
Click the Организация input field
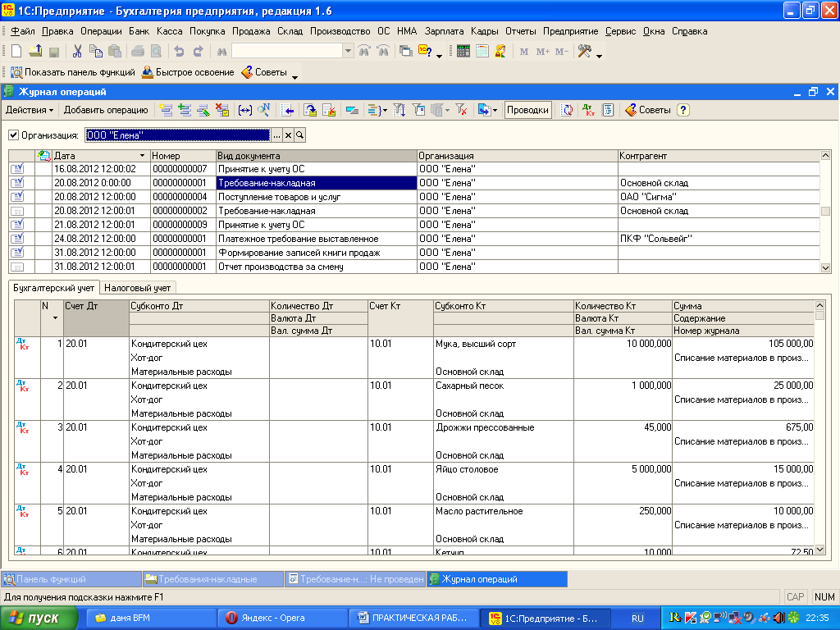(177, 135)
